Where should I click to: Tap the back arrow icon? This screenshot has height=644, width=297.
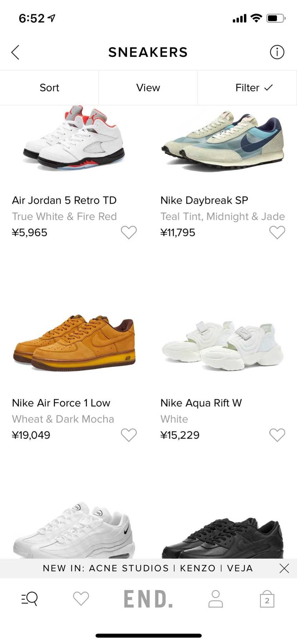15,52
